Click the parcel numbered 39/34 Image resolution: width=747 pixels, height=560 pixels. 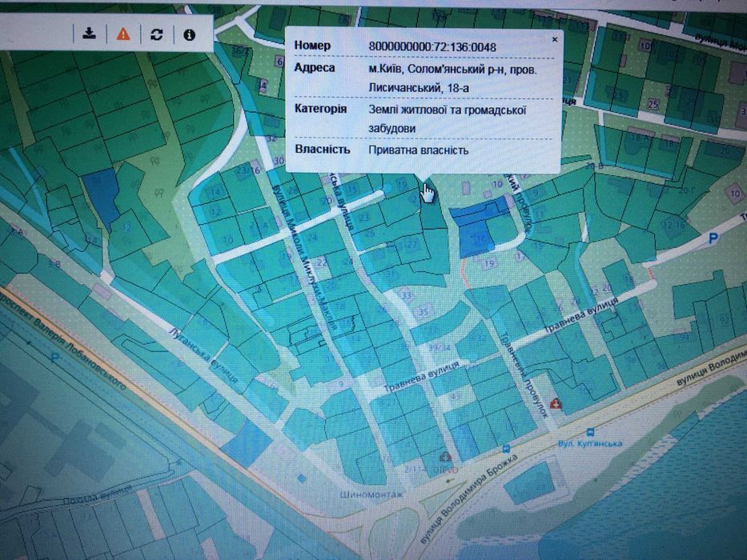pos(439,348)
